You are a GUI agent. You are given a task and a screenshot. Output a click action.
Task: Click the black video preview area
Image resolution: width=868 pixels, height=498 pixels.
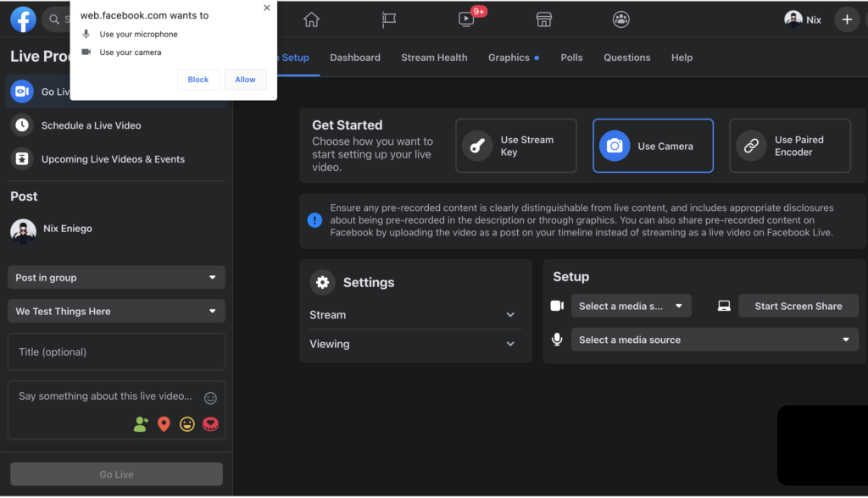822,446
